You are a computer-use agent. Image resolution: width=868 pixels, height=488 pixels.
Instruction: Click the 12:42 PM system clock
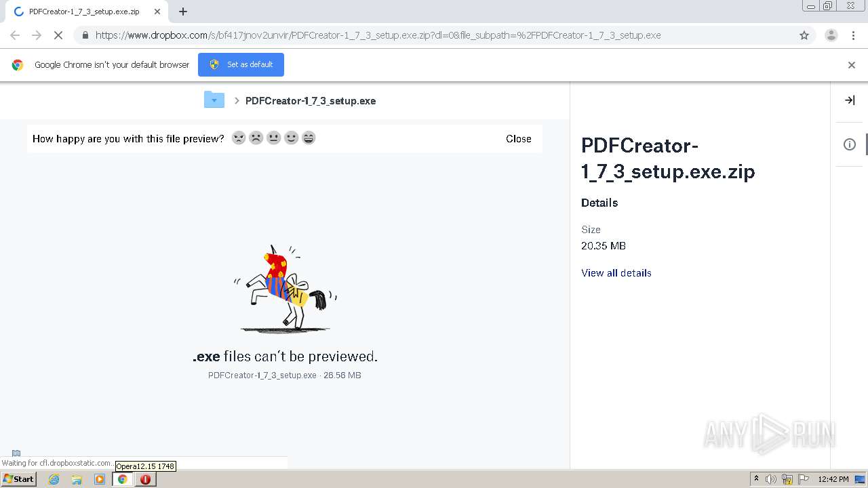(x=833, y=479)
